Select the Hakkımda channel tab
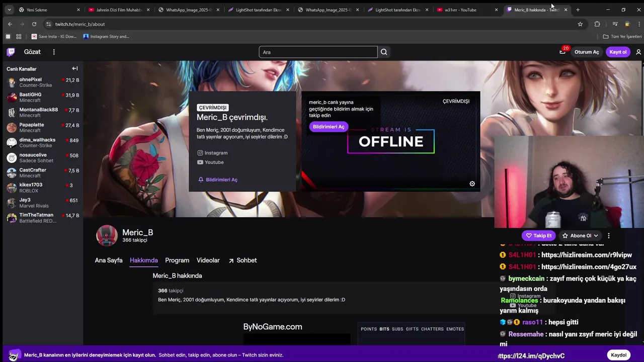 144,260
